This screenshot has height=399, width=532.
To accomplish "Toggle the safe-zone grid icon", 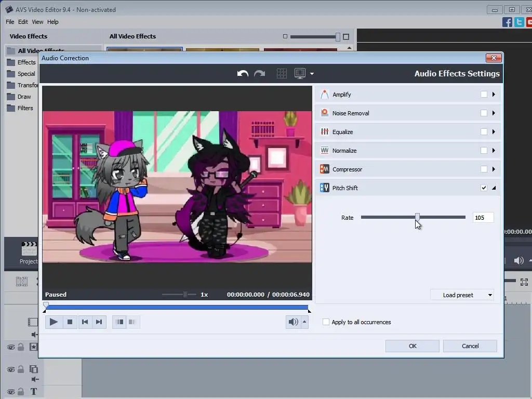I will click(282, 73).
